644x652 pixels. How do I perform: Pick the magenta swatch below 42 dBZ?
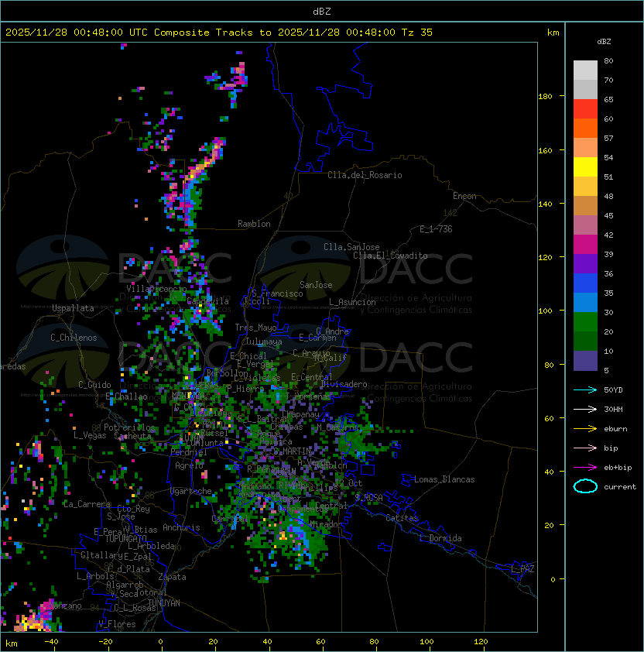coord(585,245)
